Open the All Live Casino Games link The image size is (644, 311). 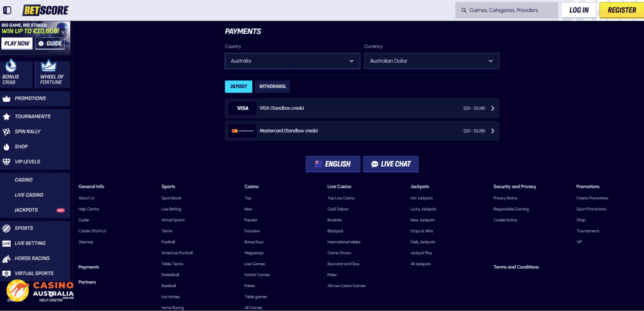pyautogui.click(x=347, y=286)
